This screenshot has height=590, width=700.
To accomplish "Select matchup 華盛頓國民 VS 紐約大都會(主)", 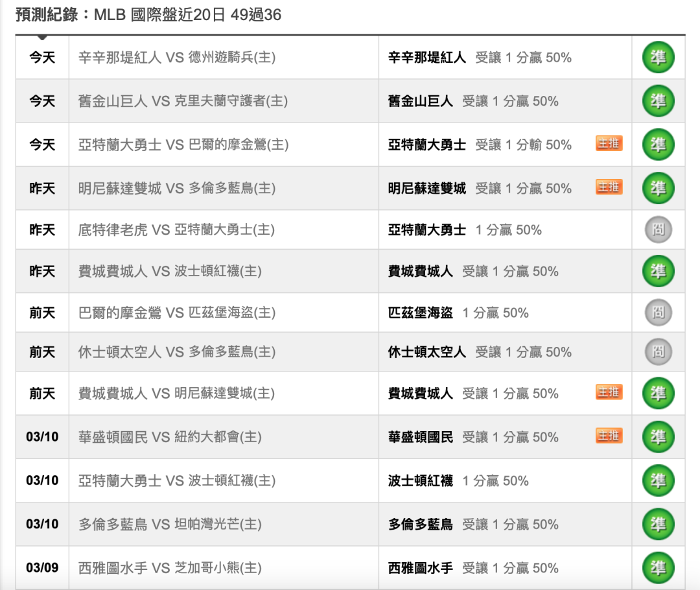I will pyautogui.click(x=170, y=437).
